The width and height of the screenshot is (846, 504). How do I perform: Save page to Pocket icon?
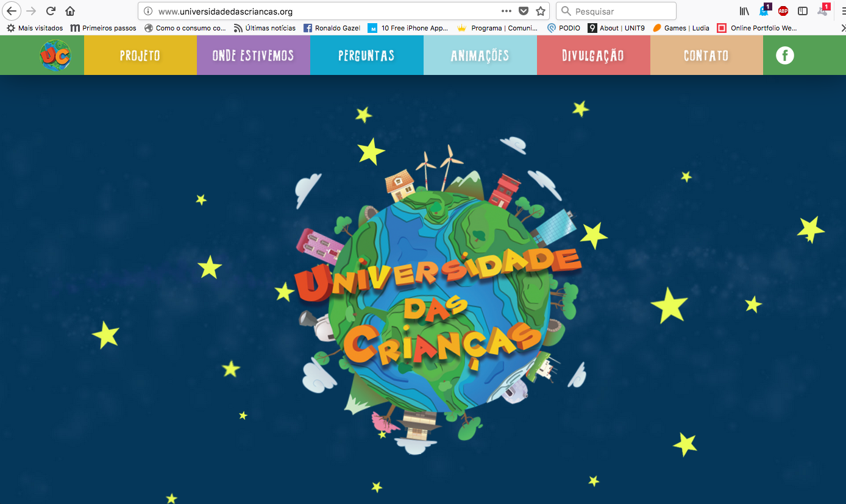click(524, 11)
